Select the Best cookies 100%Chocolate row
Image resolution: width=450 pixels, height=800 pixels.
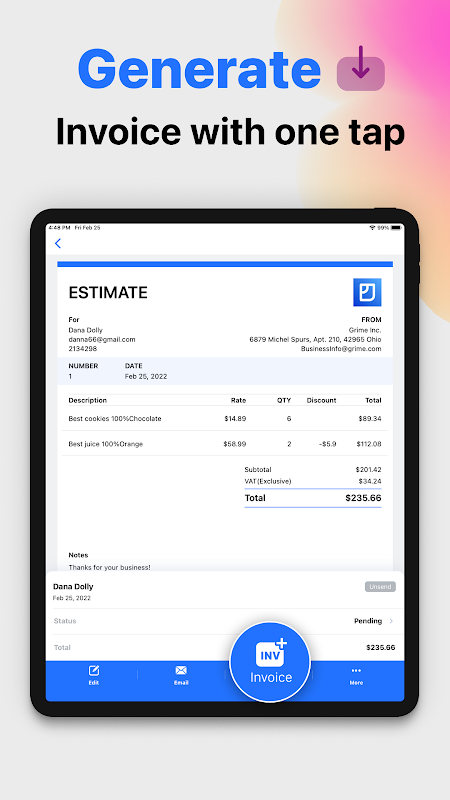point(224,418)
